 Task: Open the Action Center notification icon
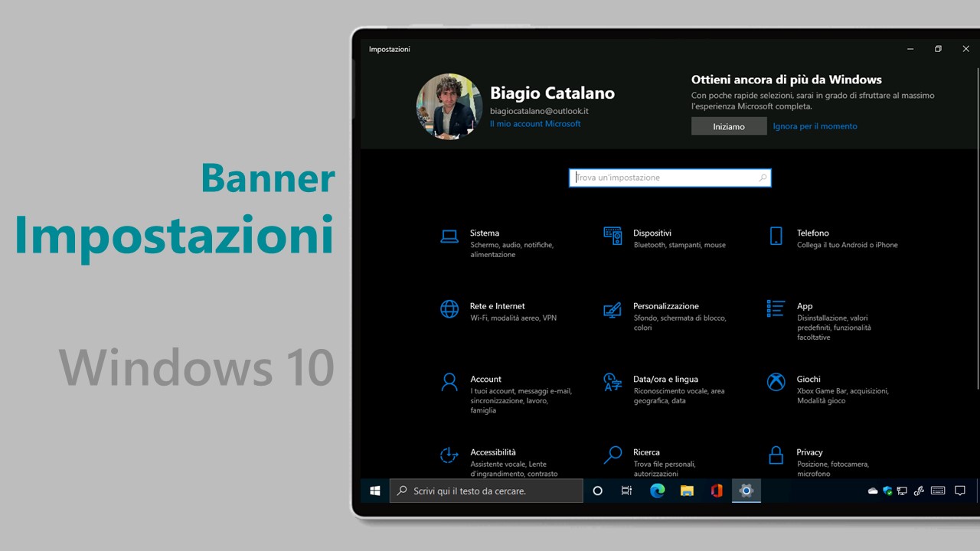pyautogui.click(x=960, y=491)
